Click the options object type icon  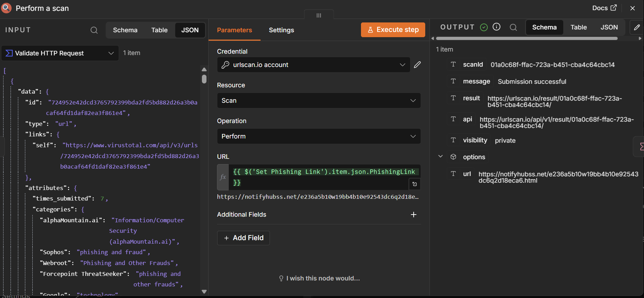(453, 157)
